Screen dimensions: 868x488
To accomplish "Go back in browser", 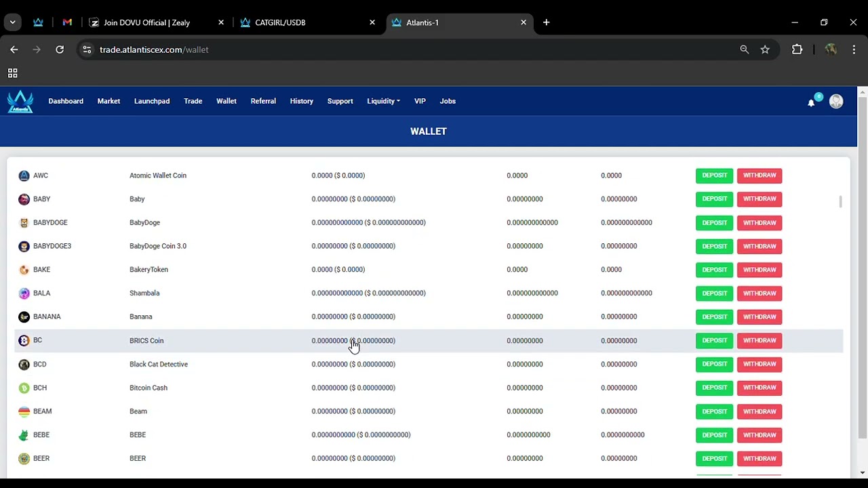I will (14, 49).
